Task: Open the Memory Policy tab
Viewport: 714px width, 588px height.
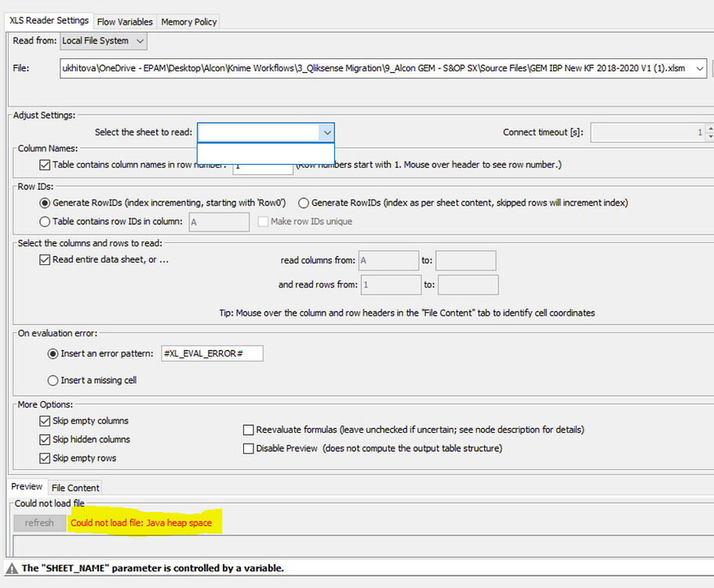Action: coord(188,22)
